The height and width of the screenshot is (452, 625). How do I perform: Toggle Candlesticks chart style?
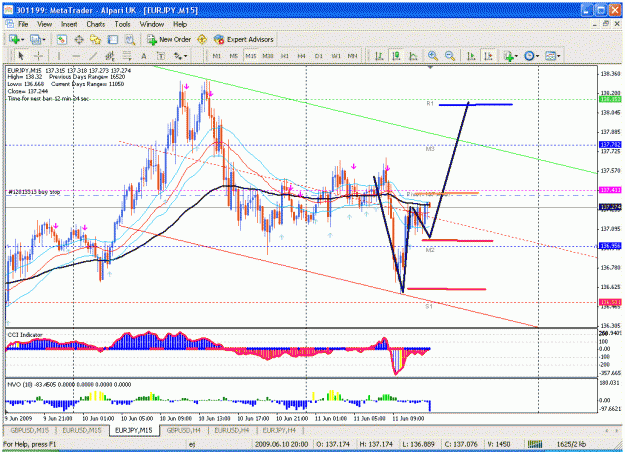pyautogui.click(x=396, y=56)
